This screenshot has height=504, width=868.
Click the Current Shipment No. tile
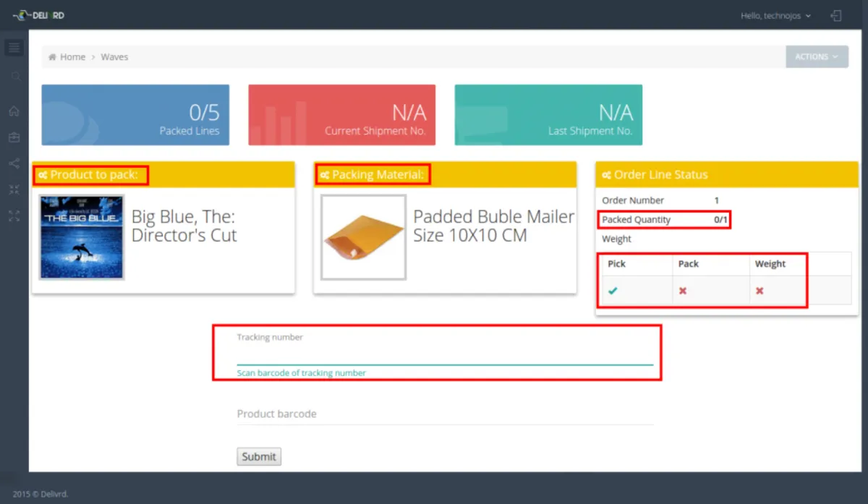coord(342,115)
